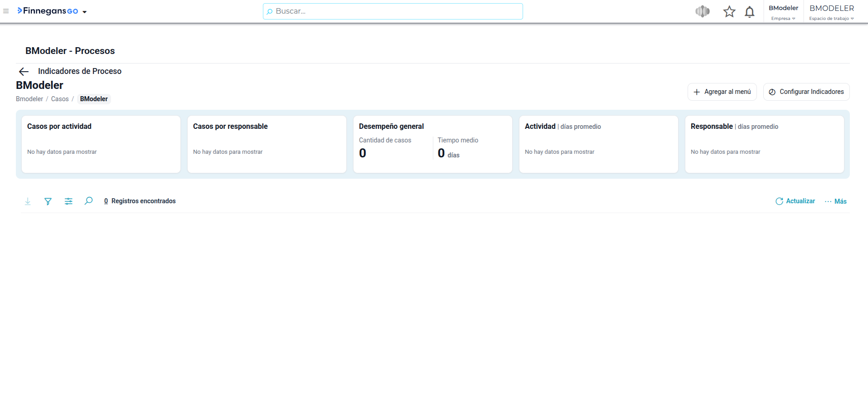Screen dimensions: 868x411
Task: Click the BModeler - Procesos page title
Action: (x=70, y=51)
